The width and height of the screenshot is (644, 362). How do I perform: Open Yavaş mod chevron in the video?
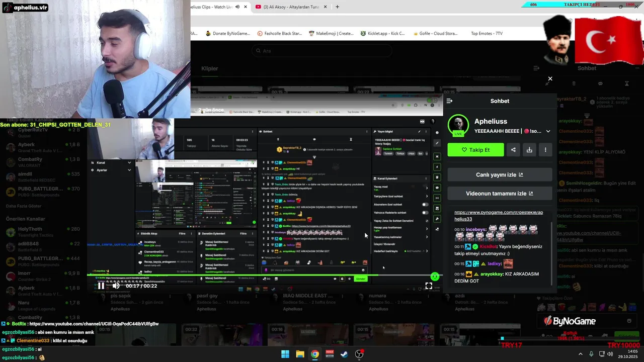tap(427, 188)
